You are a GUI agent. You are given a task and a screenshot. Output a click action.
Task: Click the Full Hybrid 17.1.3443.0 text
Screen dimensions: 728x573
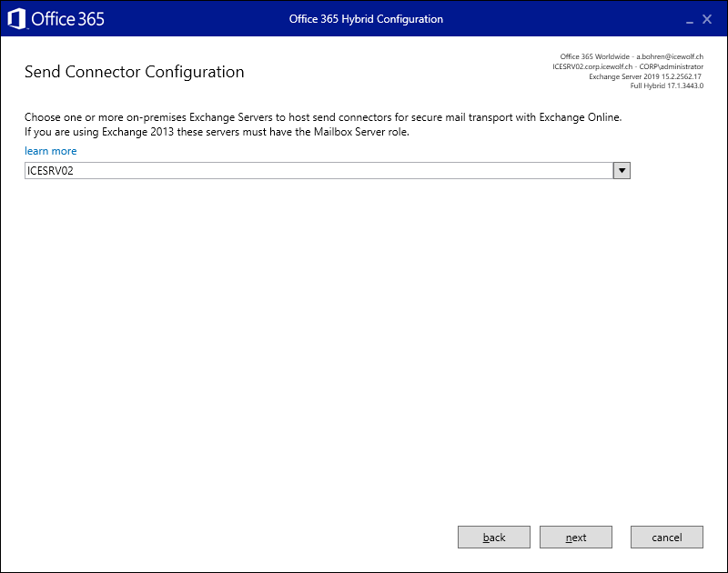pyautogui.click(x=667, y=85)
